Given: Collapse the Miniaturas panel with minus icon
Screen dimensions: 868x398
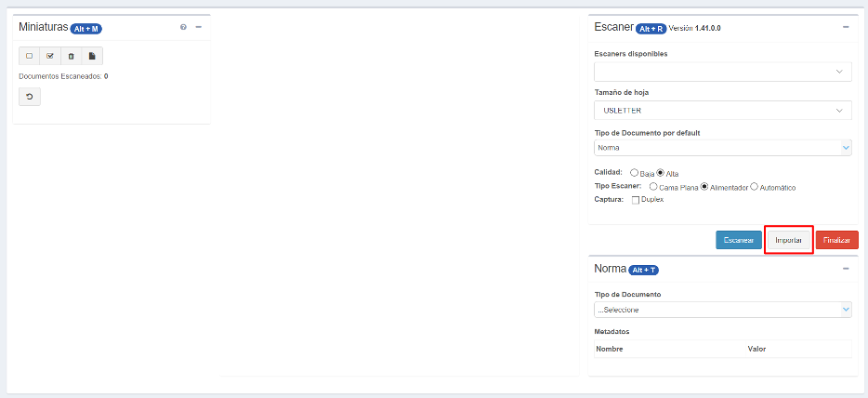Looking at the screenshot, I should tap(198, 28).
